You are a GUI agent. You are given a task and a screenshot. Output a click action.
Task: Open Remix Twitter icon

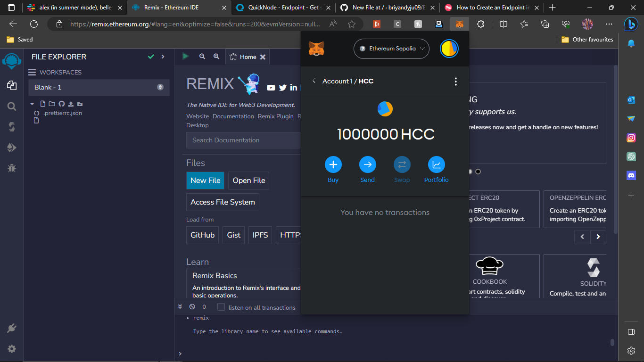coord(283,88)
